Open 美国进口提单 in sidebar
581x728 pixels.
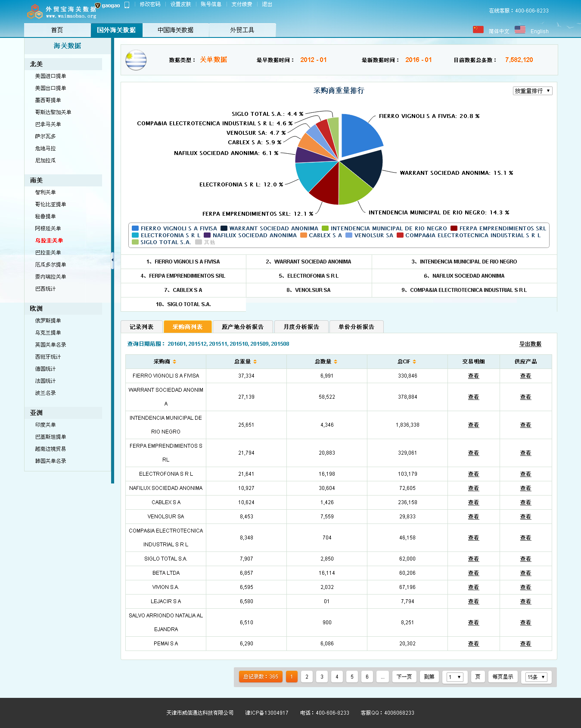[x=50, y=76]
